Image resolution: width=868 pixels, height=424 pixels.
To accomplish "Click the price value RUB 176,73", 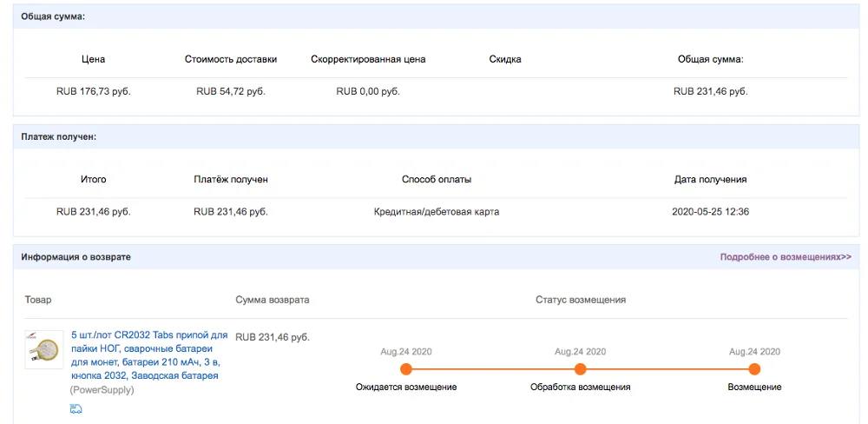I will (x=93, y=91).
